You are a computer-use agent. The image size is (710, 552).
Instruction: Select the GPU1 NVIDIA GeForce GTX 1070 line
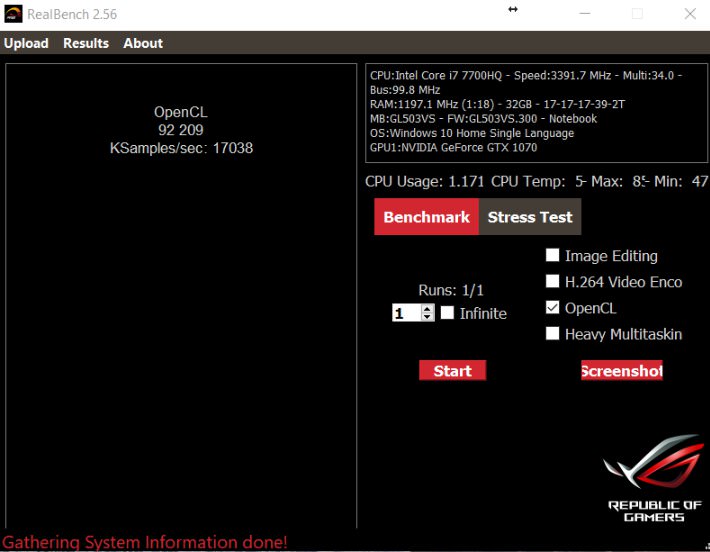click(453, 148)
